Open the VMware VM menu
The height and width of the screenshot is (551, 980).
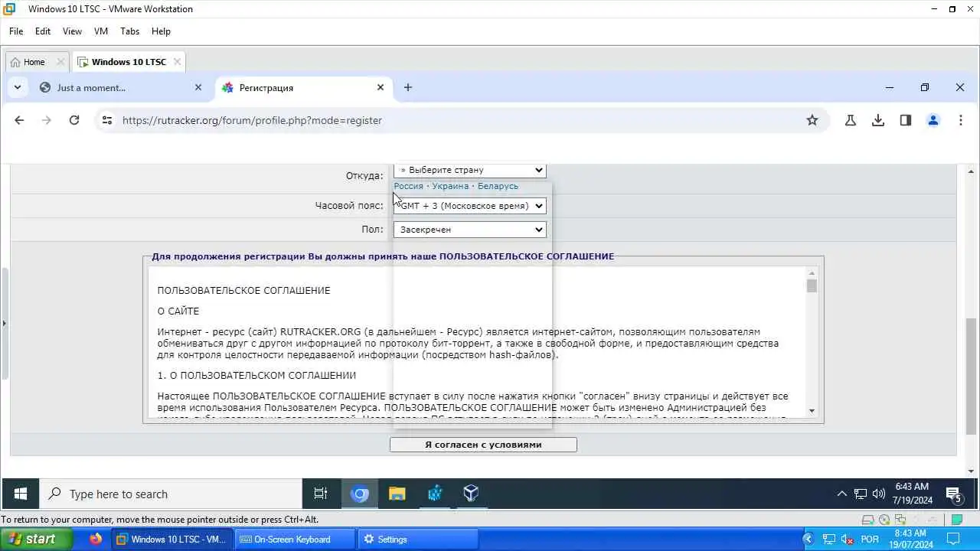[101, 31]
